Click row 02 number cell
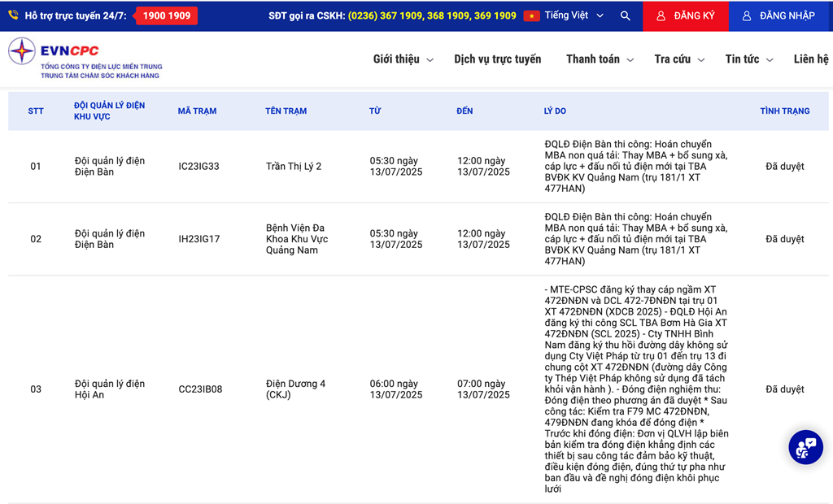 pyautogui.click(x=36, y=239)
